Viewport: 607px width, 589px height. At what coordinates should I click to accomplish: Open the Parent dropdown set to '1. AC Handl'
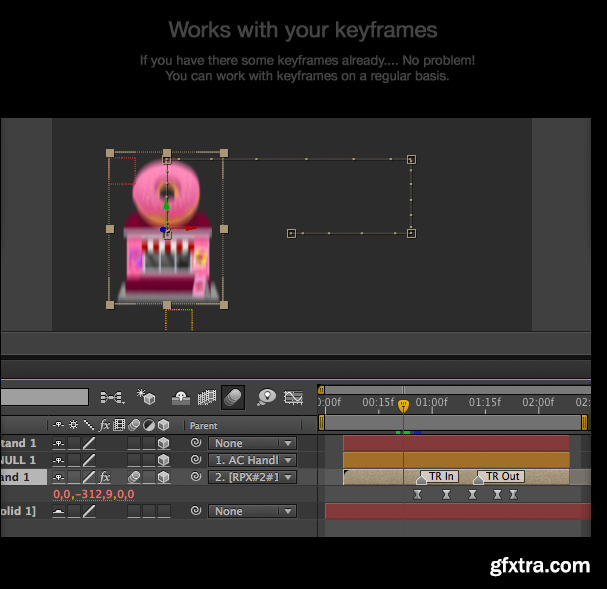coord(252,460)
